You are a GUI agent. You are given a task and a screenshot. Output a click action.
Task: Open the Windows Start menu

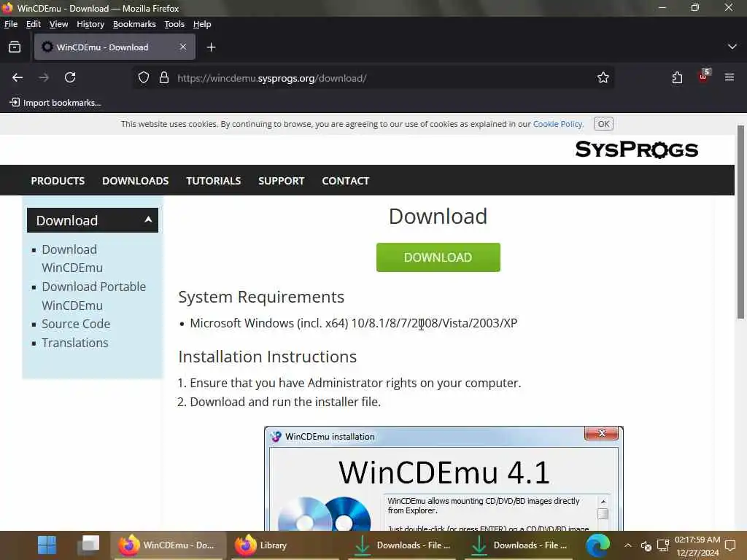(47, 545)
